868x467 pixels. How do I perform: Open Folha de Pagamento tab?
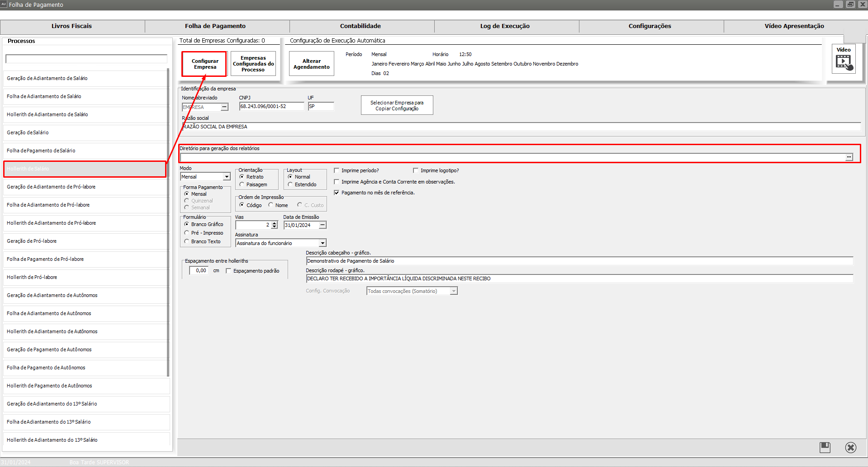pos(215,26)
